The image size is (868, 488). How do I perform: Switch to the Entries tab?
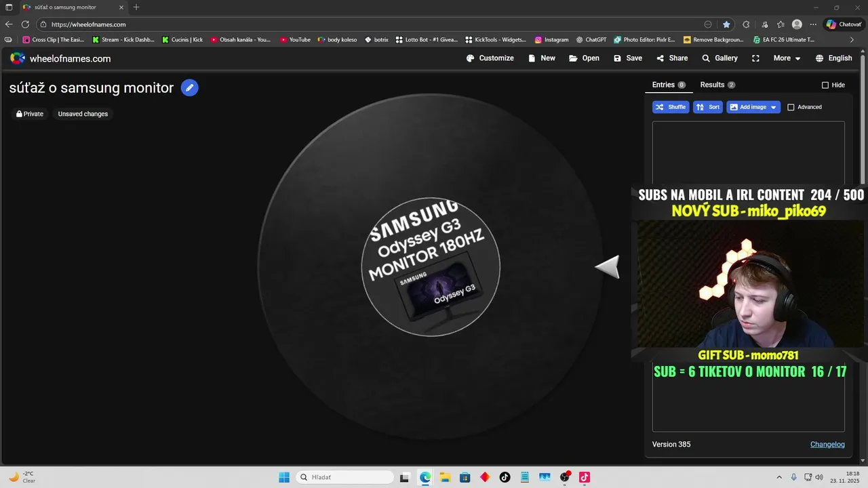click(669, 85)
